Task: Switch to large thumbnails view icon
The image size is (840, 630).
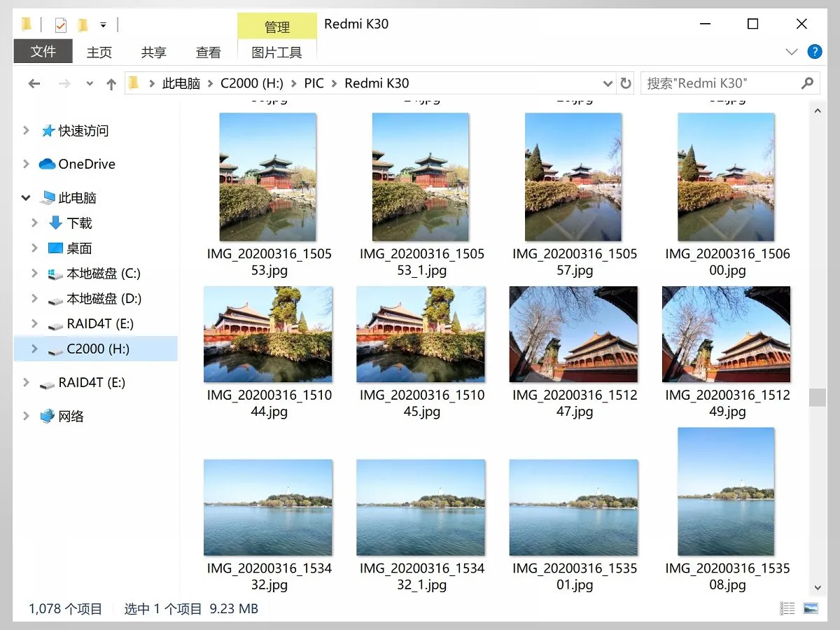Action: (811, 608)
